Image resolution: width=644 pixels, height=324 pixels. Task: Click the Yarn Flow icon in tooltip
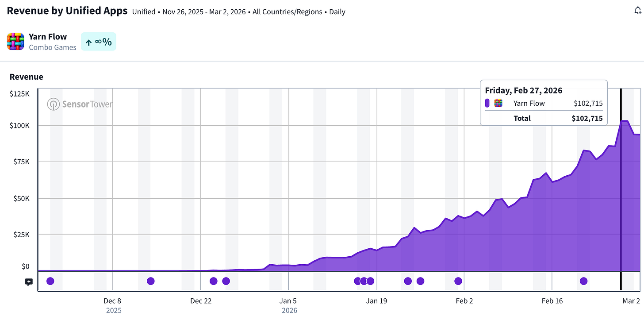(498, 103)
